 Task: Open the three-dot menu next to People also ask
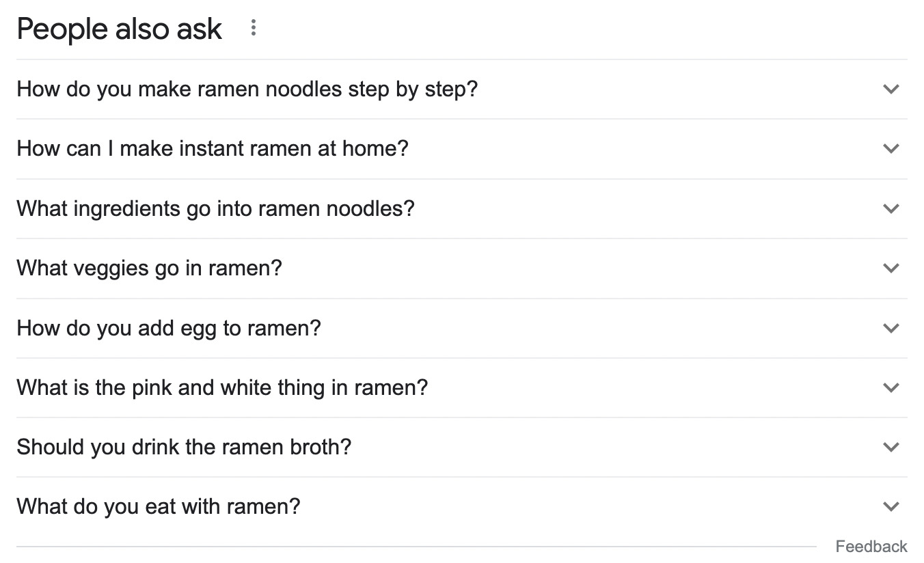point(254,27)
